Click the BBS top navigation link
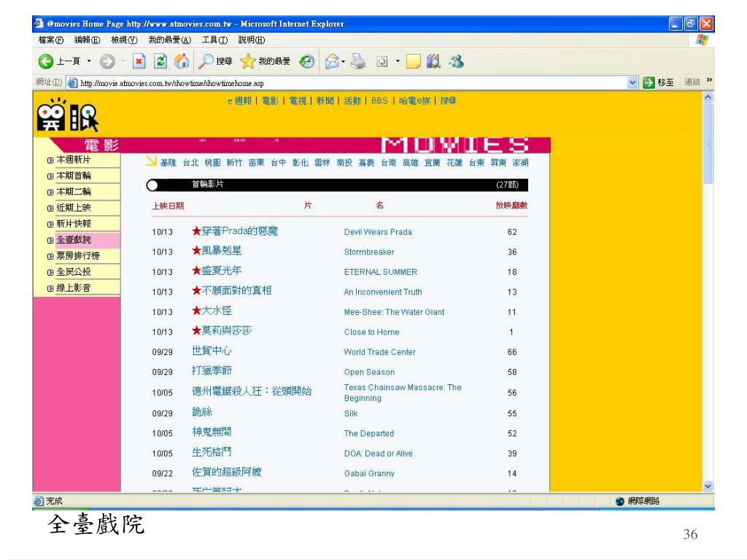The image size is (747, 560). click(x=379, y=101)
